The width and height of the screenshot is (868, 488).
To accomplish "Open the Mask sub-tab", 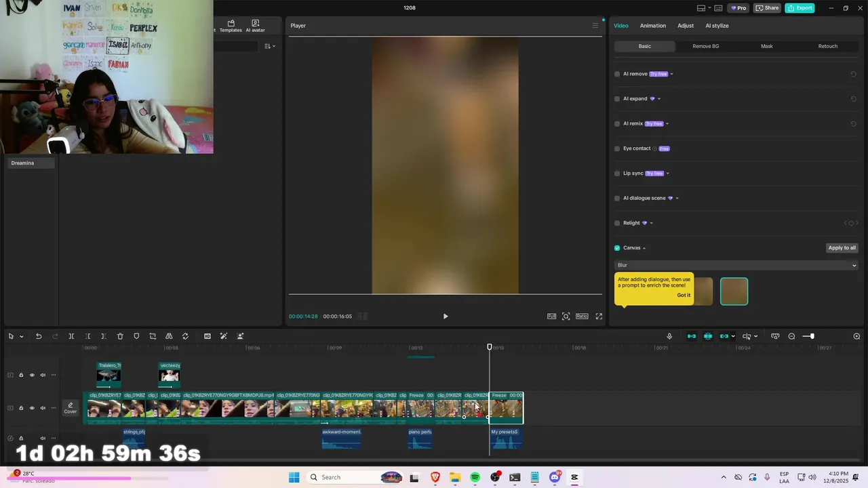I will 767,46.
